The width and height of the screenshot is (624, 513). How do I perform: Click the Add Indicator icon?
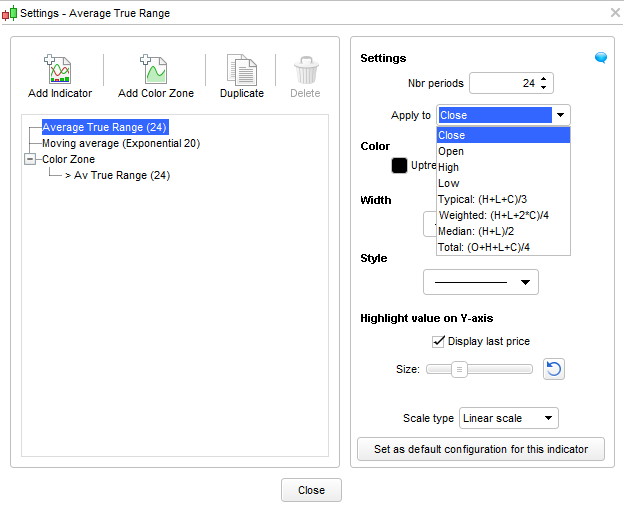tap(59, 70)
